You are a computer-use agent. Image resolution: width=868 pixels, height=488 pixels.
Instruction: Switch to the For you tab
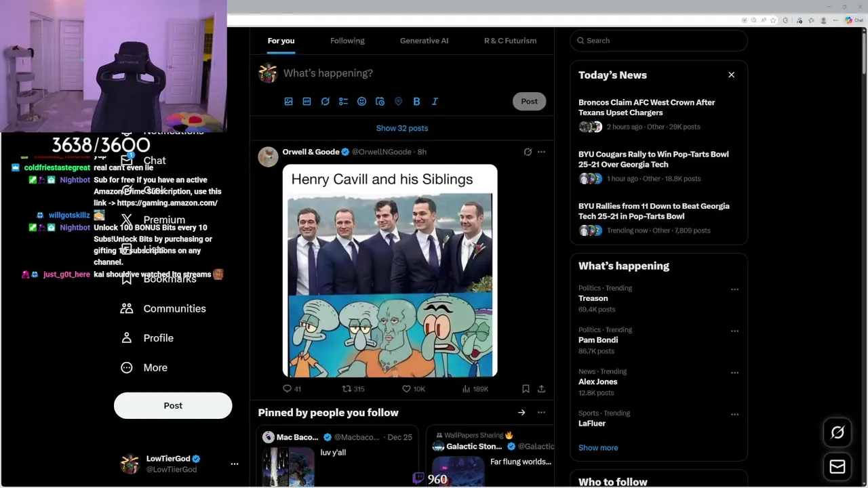[x=281, y=41]
